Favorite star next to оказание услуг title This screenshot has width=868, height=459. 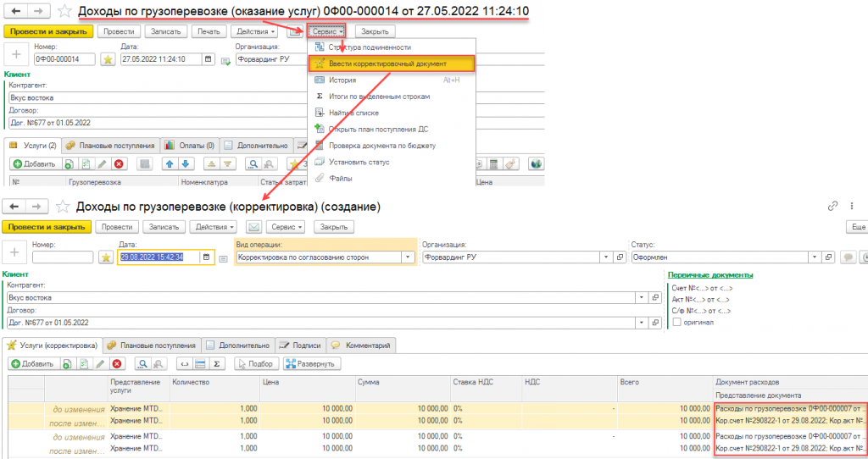(64, 10)
